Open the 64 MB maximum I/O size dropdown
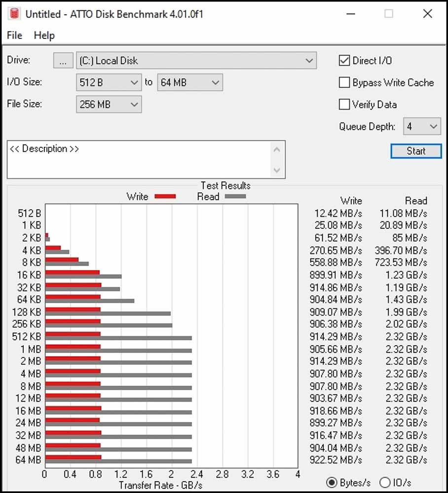 (190, 82)
